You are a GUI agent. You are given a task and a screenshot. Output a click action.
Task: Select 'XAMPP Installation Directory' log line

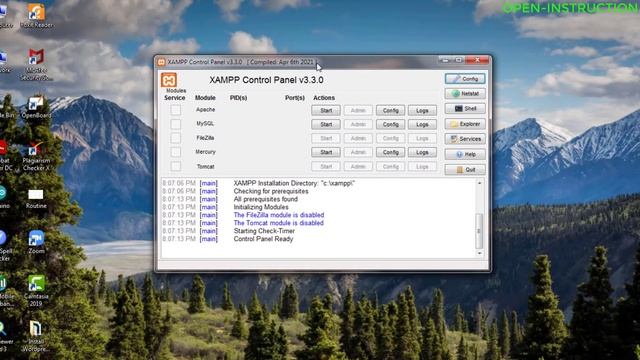(x=294, y=183)
